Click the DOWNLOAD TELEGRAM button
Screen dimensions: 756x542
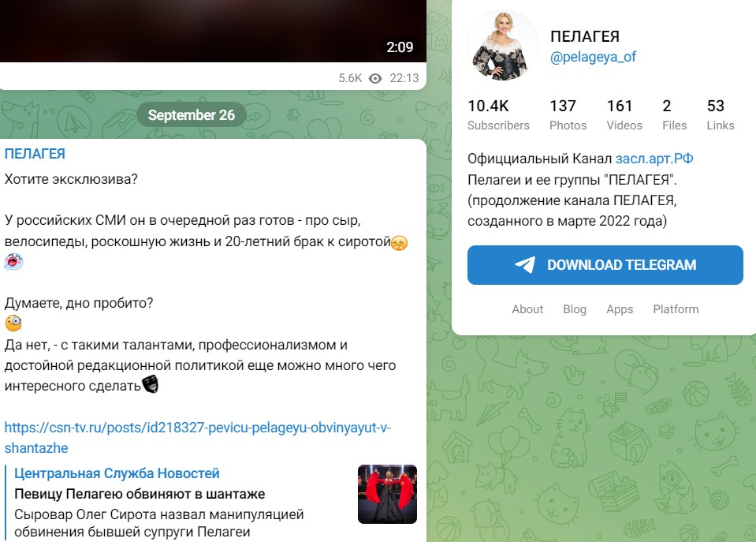click(x=605, y=265)
